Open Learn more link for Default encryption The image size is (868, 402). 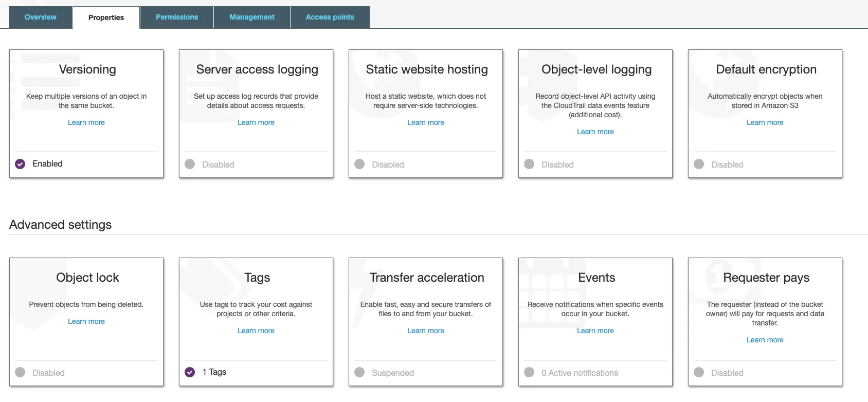[765, 122]
